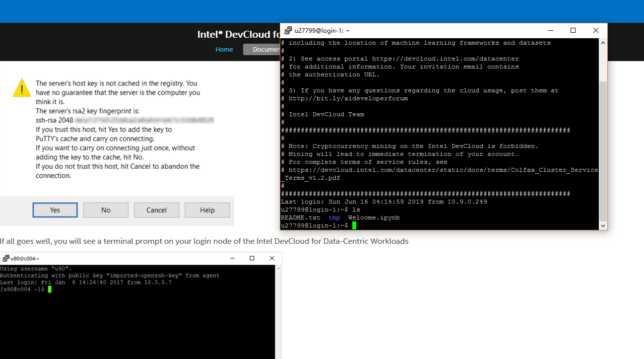644x359 pixels.
Task: Click Yes to cache the host key
Action: (55, 210)
